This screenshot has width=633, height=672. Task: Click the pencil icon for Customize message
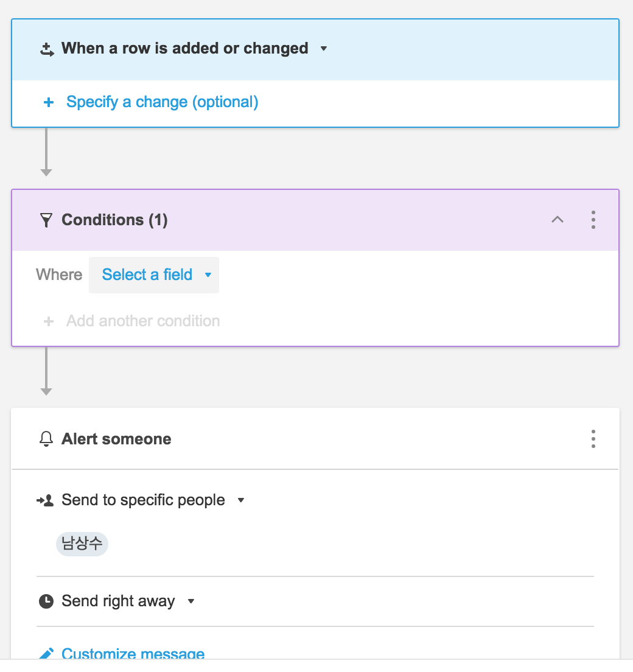click(46, 654)
